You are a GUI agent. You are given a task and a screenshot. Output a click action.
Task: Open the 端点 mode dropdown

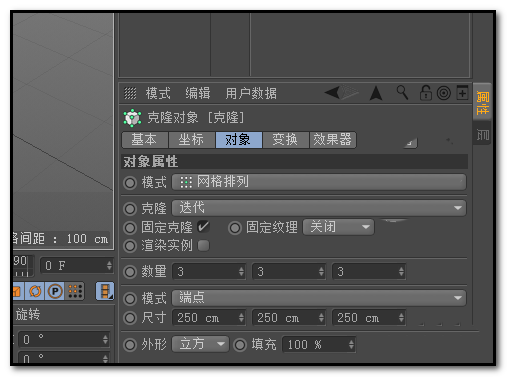[x=319, y=298]
